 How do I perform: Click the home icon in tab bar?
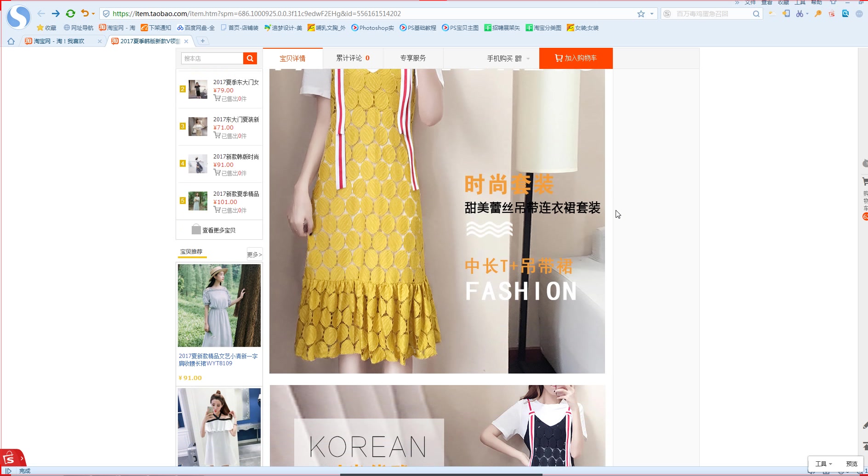click(11, 41)
